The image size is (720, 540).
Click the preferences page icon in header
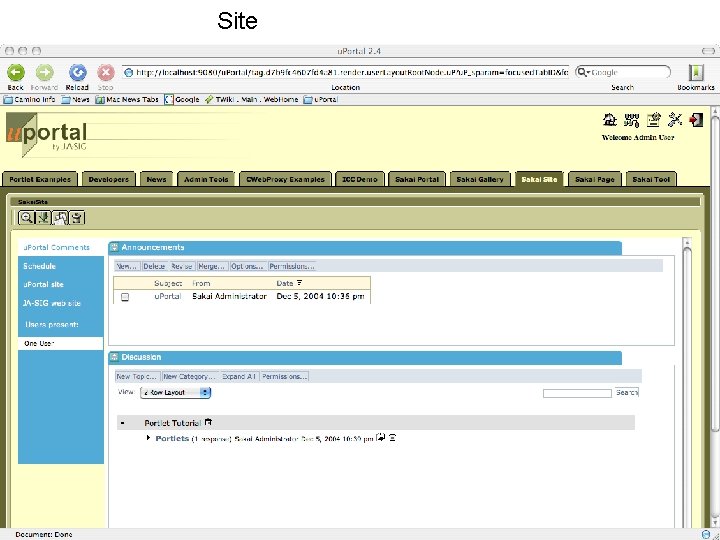(x=653, y=120)
